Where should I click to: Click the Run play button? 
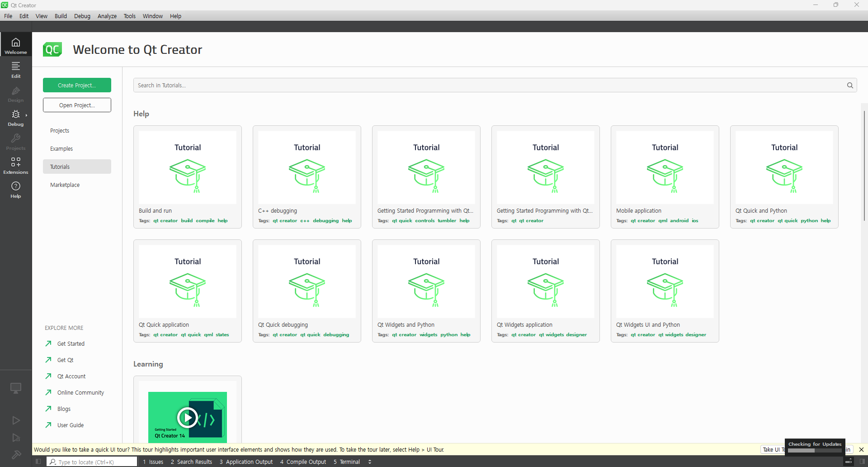[x=16, y=420]
